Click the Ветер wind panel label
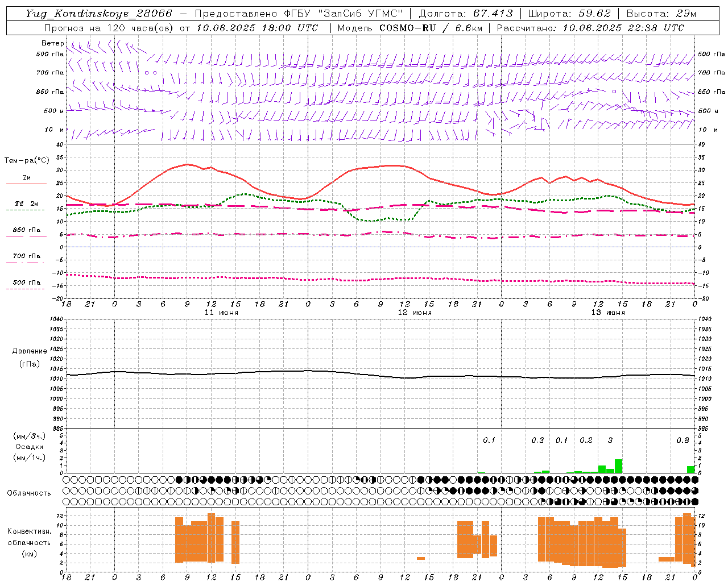 (x=53, y=43)
